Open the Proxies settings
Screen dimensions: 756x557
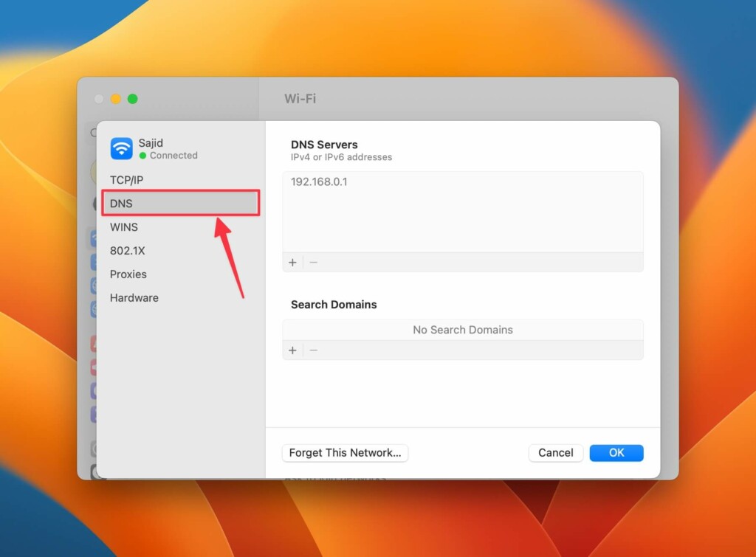click(128, 274)
